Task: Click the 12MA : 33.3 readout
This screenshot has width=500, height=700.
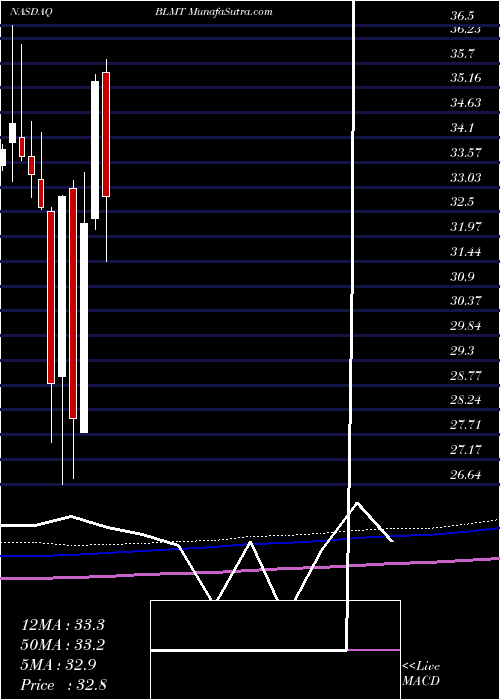Action: (63, 625)
